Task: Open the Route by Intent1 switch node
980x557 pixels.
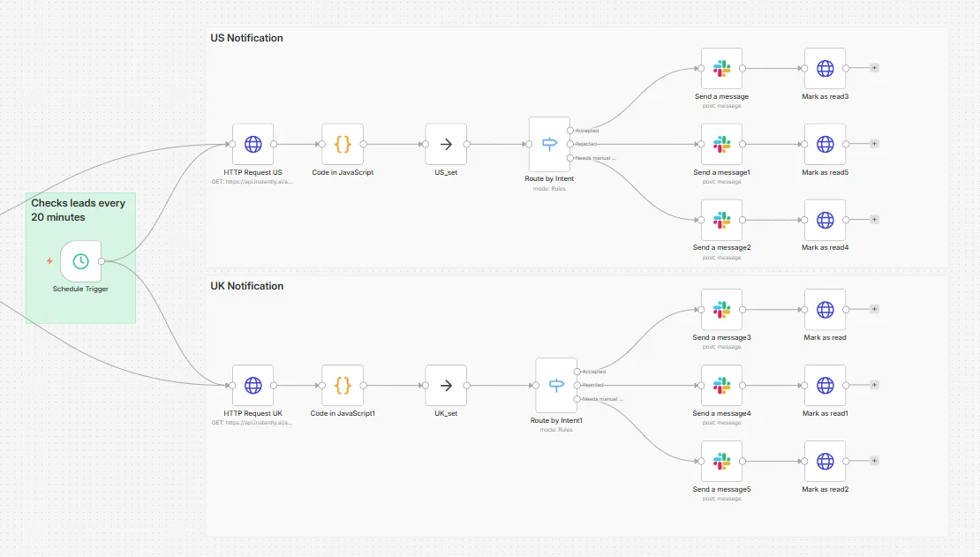Action: coord(555,385)
